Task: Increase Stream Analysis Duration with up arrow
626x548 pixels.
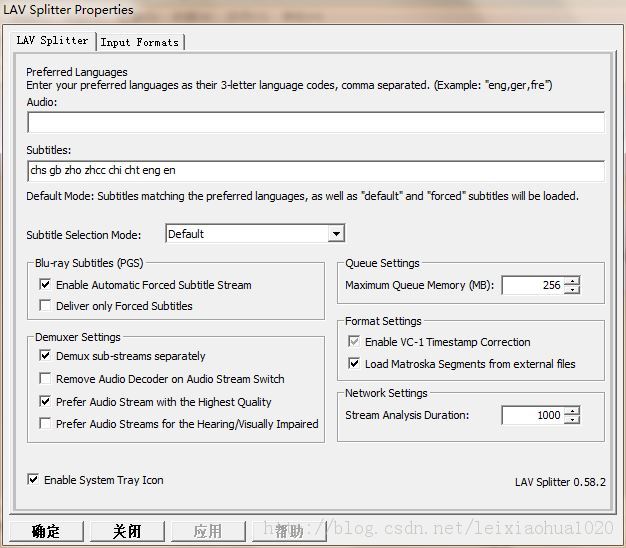Action: 573,411
